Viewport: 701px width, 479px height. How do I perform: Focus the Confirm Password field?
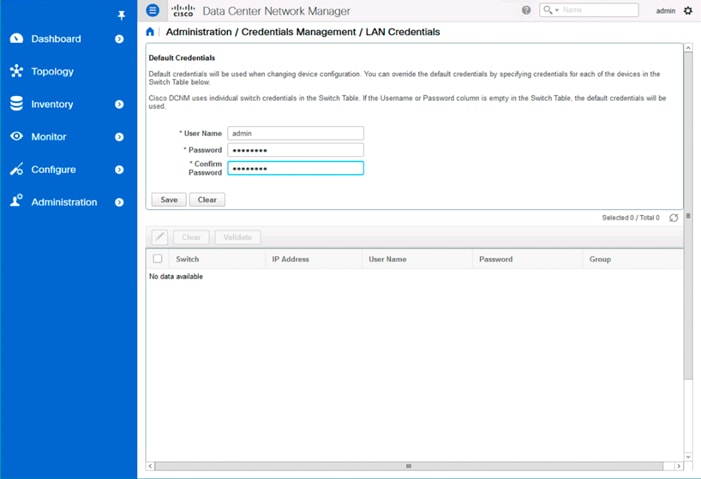(x=296, y=168)
